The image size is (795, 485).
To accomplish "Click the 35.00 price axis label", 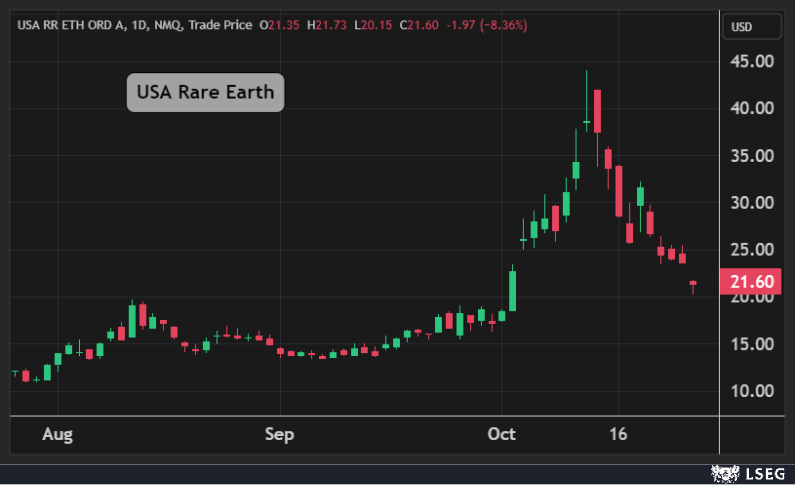I will (751, 156).
